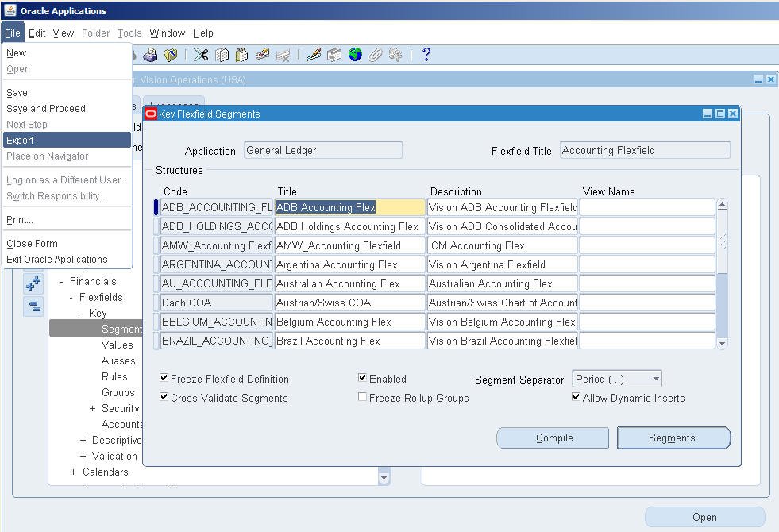
Task: Click the ADB Accounting Flex title field
Action: (349, 207)
